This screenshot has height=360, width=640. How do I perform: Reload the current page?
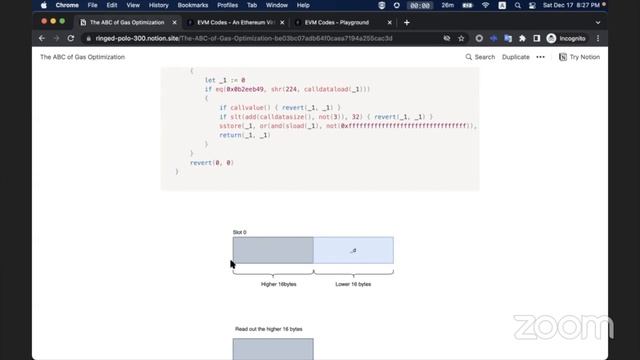coord(71,38)
